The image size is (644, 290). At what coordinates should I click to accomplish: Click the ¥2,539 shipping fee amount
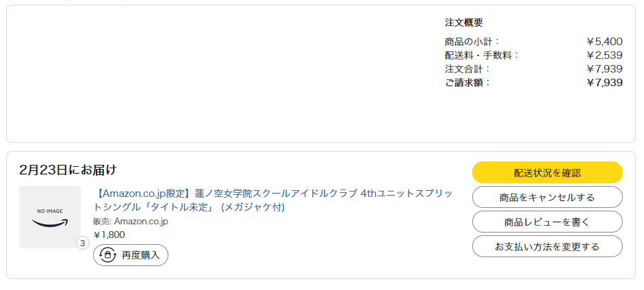[604, 55]
